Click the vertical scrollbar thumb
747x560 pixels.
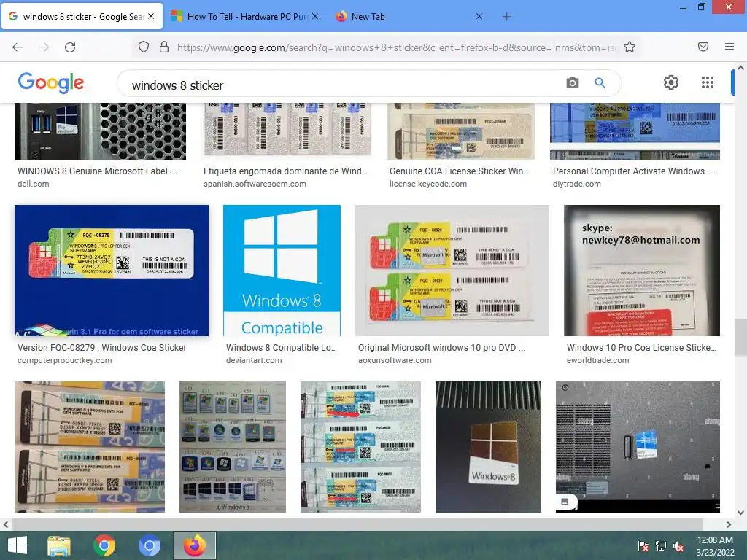(740, 338)
